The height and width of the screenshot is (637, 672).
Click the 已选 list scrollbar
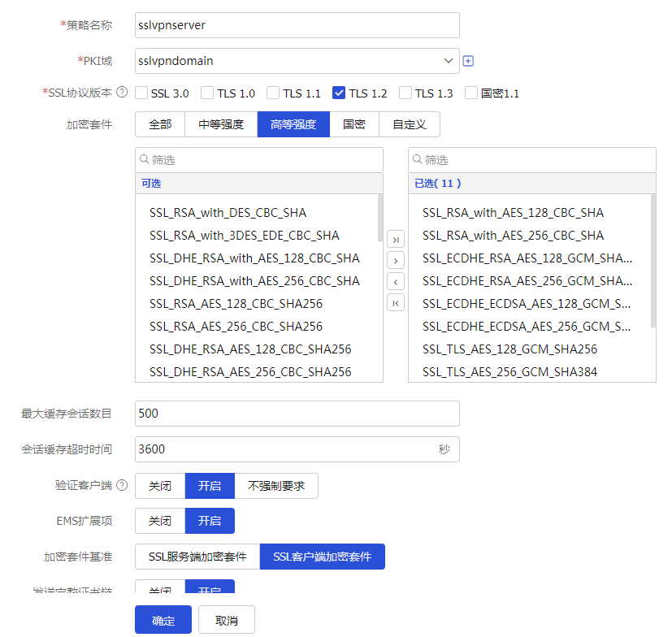click(x=652, y=260)
